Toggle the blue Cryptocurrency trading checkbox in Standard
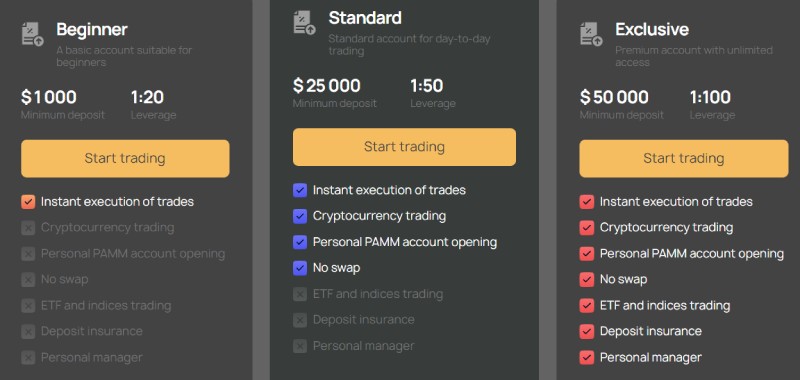 point(300,216)
